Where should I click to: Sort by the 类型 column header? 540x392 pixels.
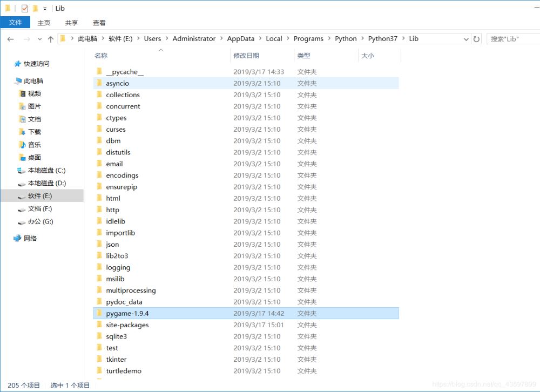pos(303,56)
